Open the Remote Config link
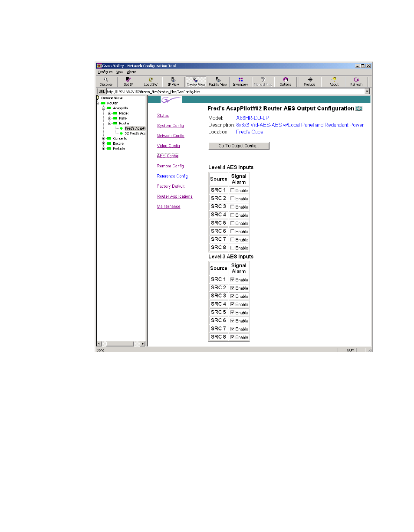The width and height of the screenshot is (414, 532). click(171, 166)
